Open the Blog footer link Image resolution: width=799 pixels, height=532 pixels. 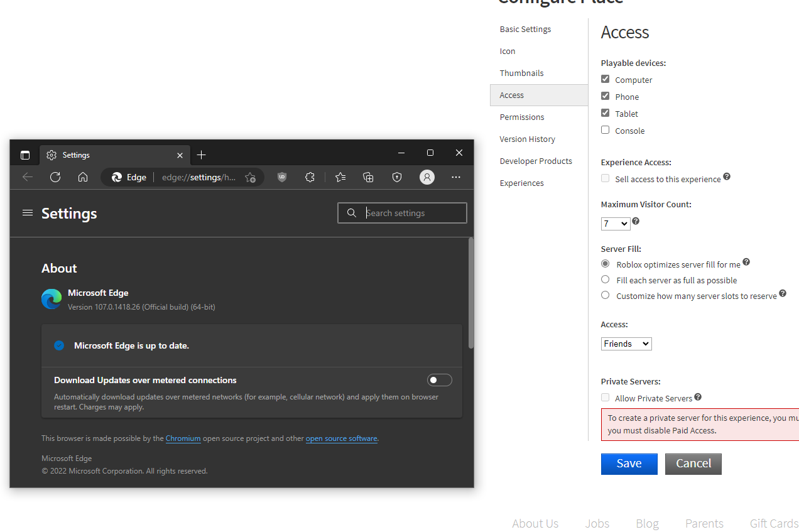647,523
